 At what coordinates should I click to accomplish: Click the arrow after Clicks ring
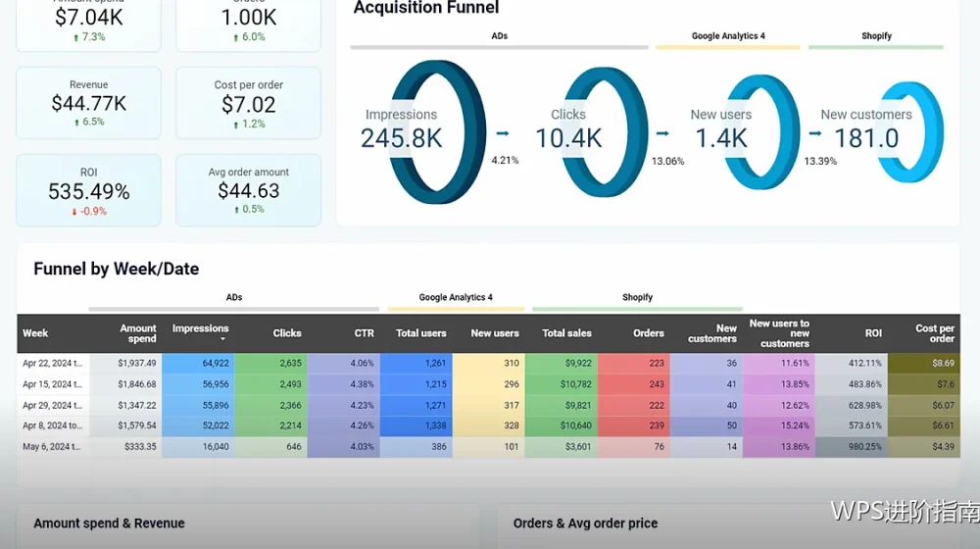[x=663, y=133]
